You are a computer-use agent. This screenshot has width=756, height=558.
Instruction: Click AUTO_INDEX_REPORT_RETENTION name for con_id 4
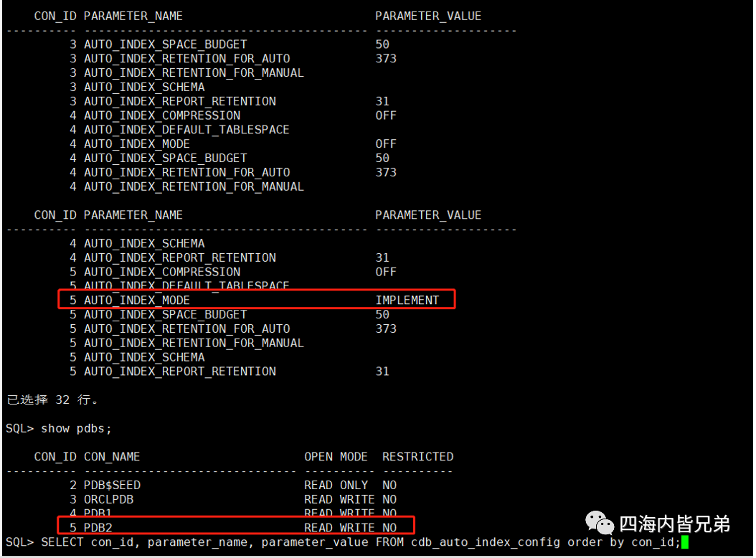(x=180, y=258)
